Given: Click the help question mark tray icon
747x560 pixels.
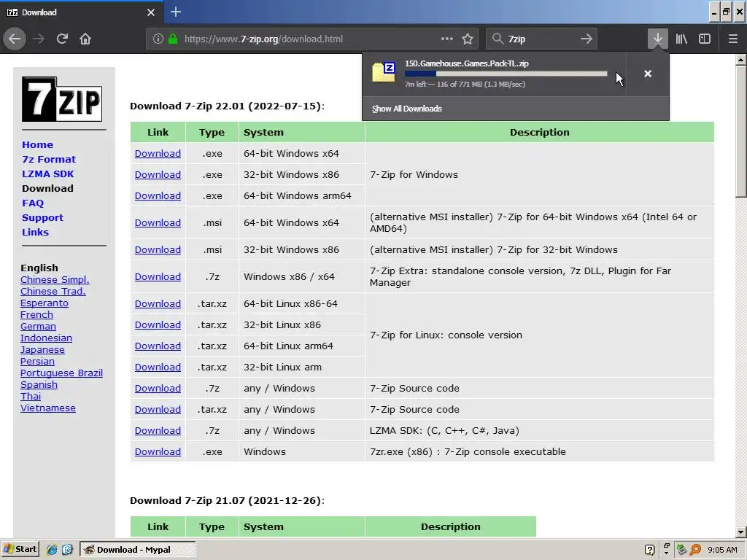Looking at the screenshot, I should point(649,550).
